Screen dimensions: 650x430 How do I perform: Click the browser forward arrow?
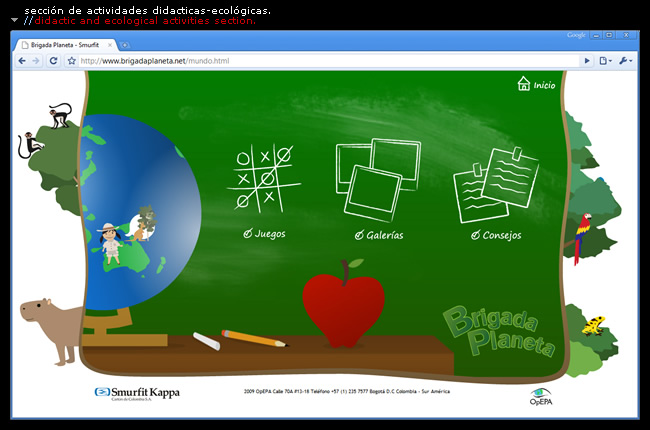coord(37,61)
